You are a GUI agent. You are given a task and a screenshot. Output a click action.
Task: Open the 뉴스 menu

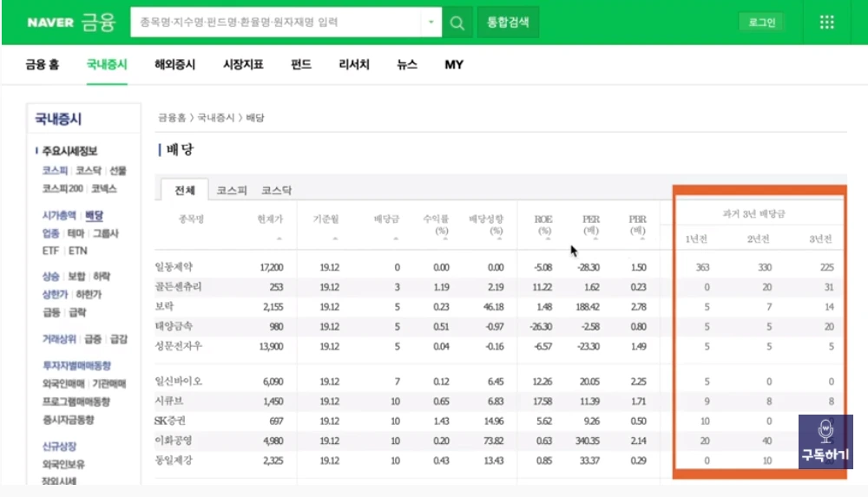pos(407,65)
